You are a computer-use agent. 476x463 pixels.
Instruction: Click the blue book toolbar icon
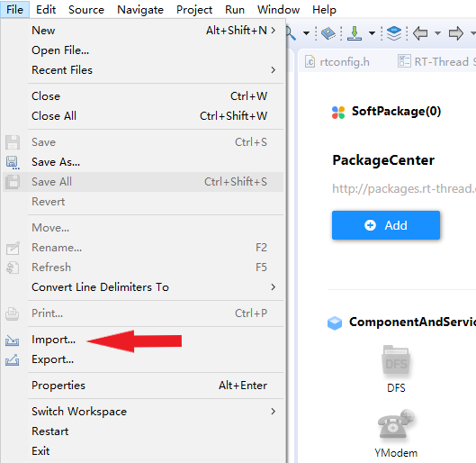point(328,32)
